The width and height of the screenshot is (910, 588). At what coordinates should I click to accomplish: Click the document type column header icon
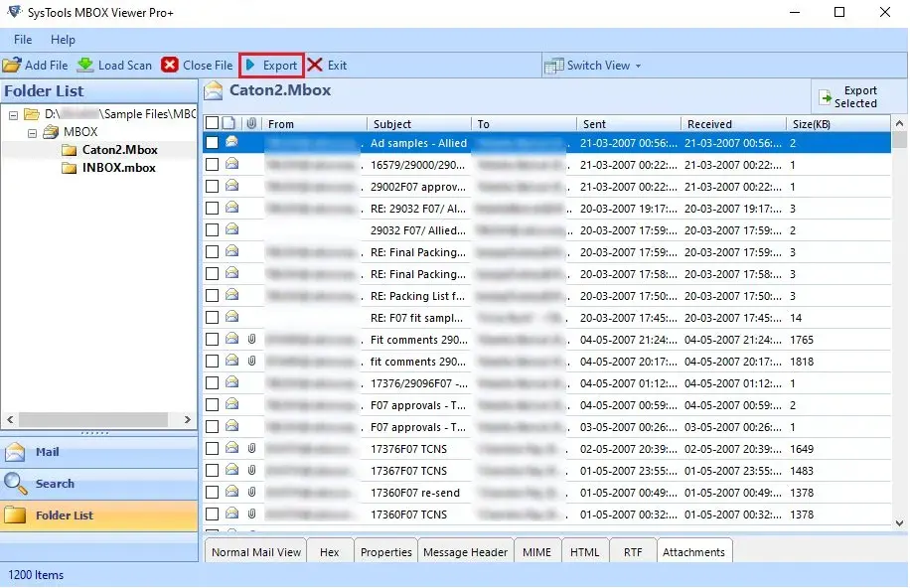click(229, 123)
